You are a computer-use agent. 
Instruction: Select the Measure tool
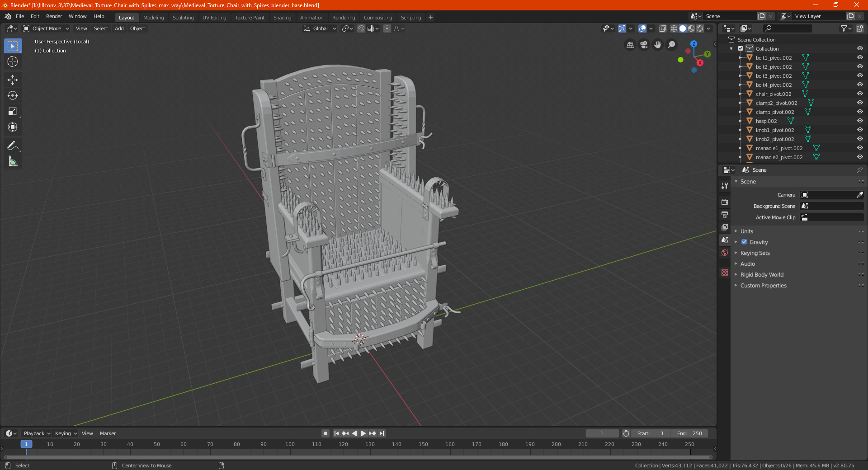(13, 161)
